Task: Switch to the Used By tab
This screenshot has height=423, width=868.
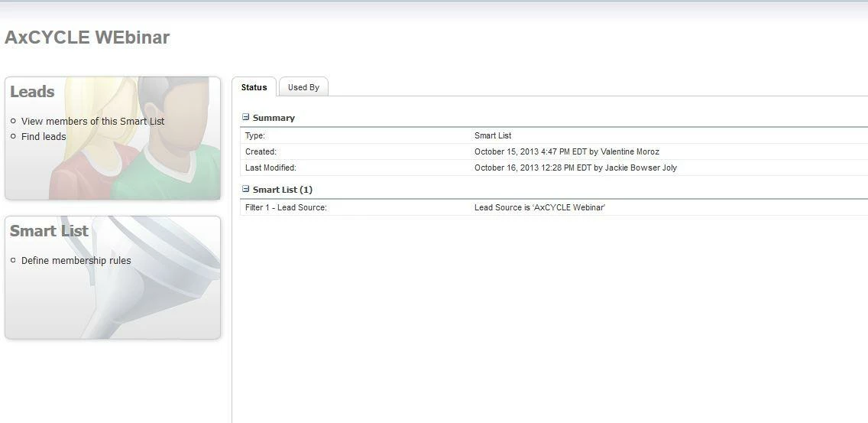Action: pyautogui.click(x=303, y=87)
